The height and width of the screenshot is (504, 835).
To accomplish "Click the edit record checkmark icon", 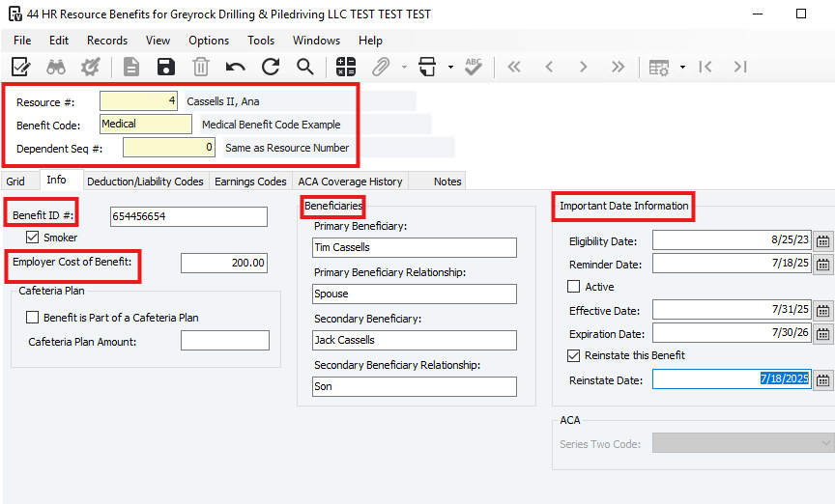I will pyautogui.click(x=20, y=67).
